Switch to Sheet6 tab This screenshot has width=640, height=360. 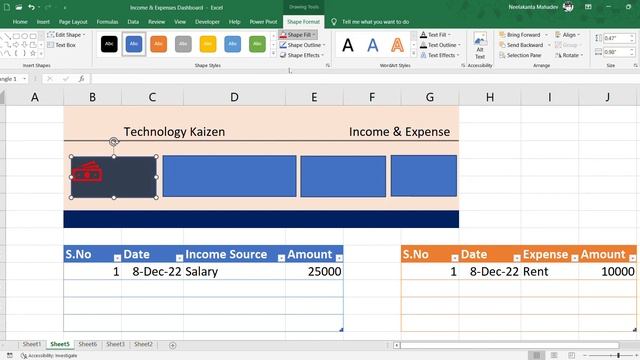(x=87, y=344)
